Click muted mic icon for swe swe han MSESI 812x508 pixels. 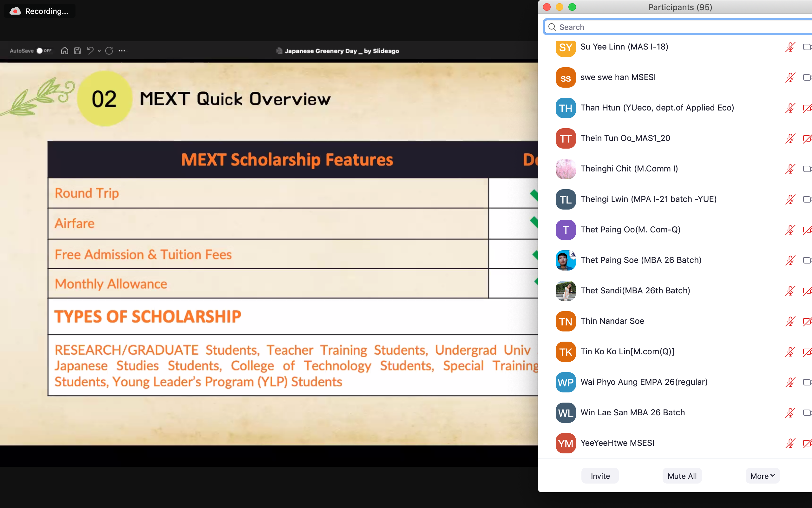coord(790,77)
